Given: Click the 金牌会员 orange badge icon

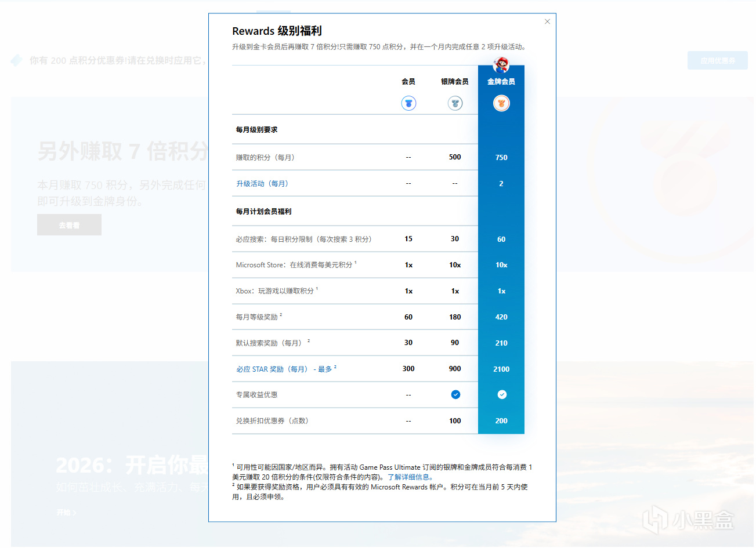Looking at the screenshot, I should [501, 103].
